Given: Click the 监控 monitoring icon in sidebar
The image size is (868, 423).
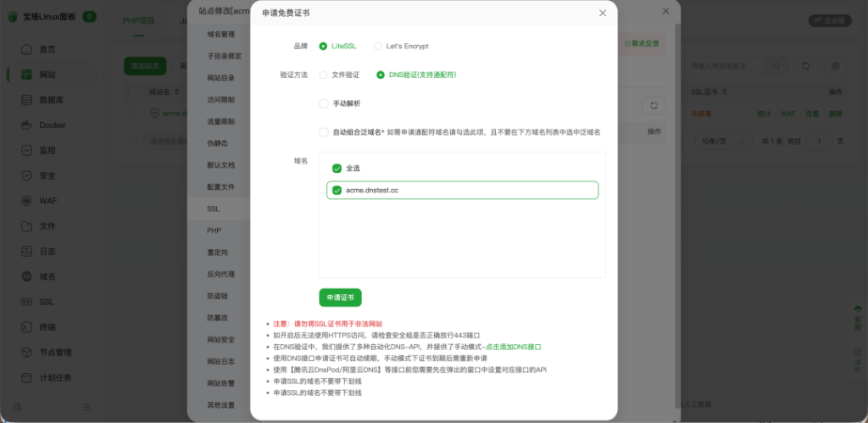Looking at the screenshot, I should [26, 150].
